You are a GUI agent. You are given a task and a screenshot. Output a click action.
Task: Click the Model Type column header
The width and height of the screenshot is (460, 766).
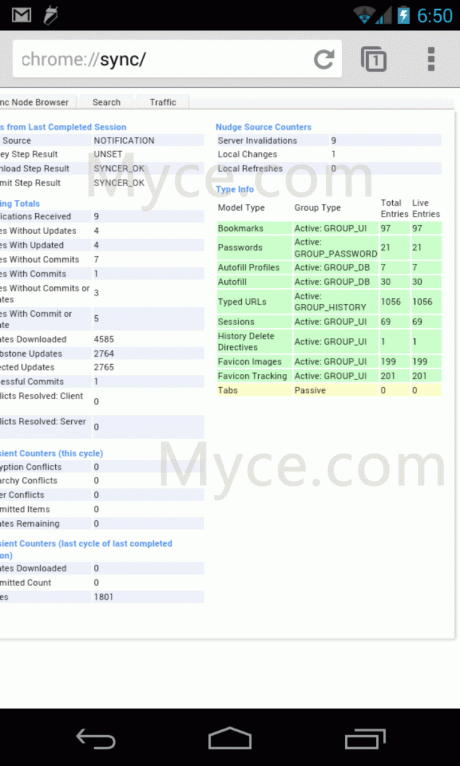[241, 208]
